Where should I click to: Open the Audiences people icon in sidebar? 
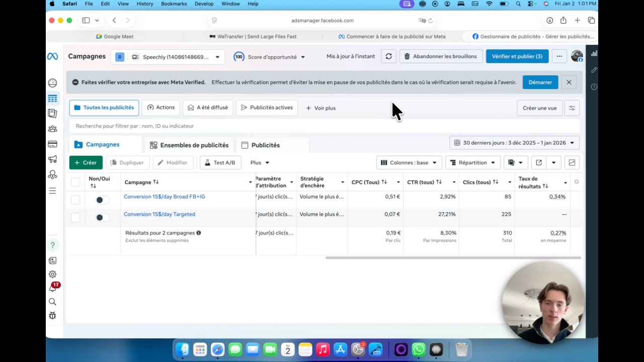click(52, 129)
